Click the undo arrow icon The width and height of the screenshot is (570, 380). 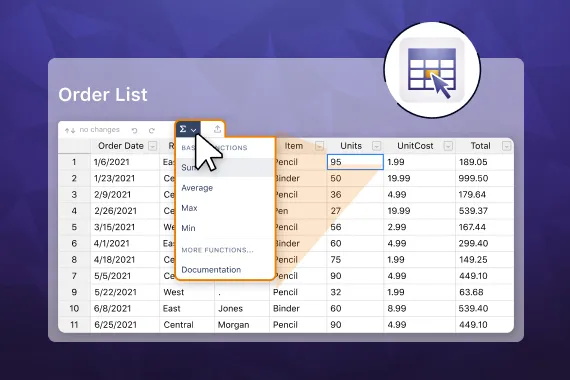pos(135,130)
